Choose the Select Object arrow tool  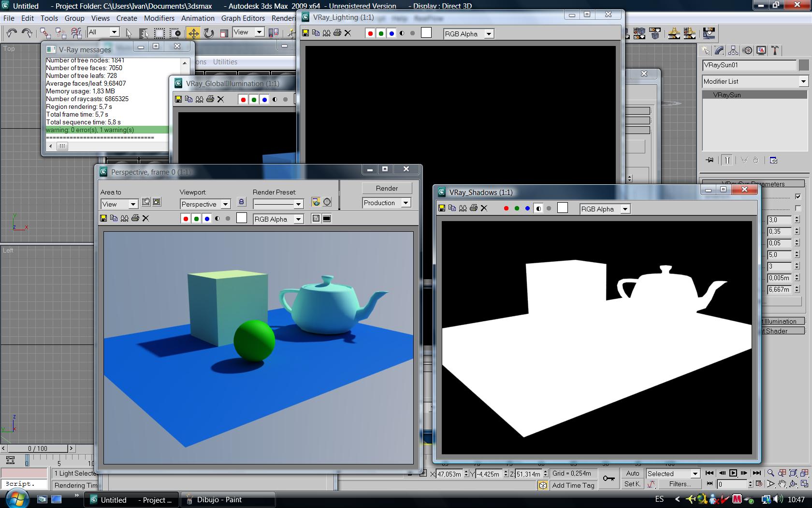[129, 33]
